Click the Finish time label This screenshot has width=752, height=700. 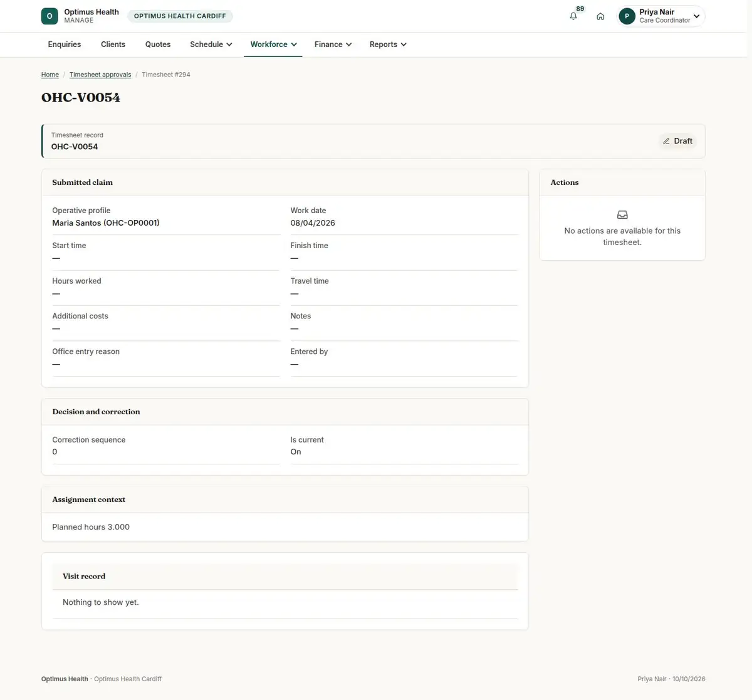[x=309, y=246]
